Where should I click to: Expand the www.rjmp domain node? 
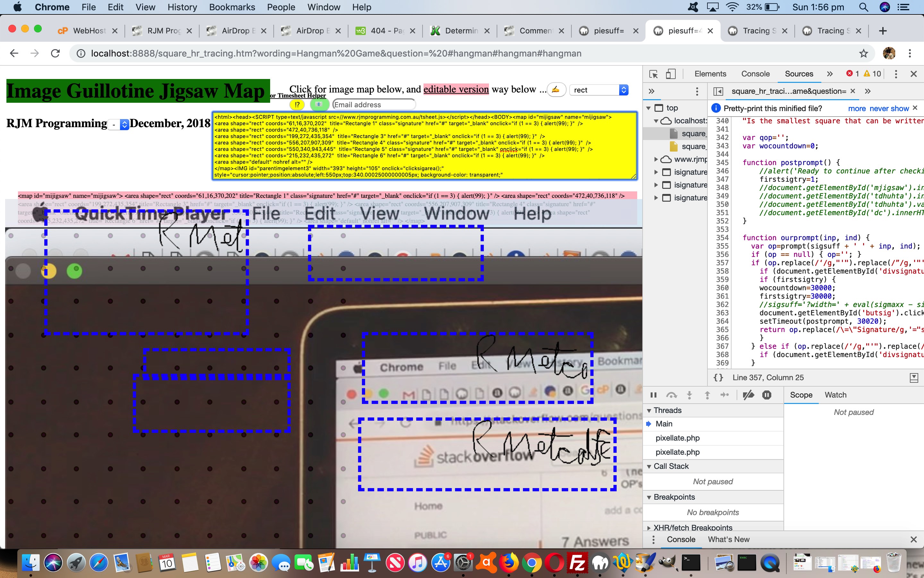coord(656,159)
